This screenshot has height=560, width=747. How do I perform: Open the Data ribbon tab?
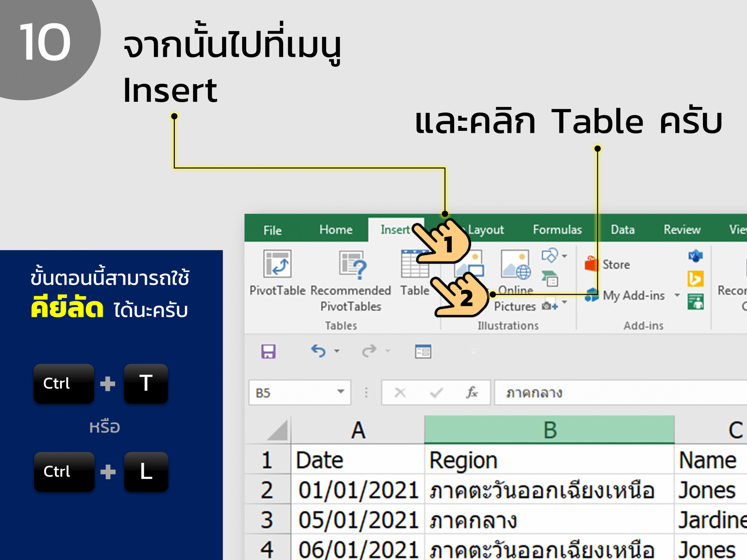(623, 230)
